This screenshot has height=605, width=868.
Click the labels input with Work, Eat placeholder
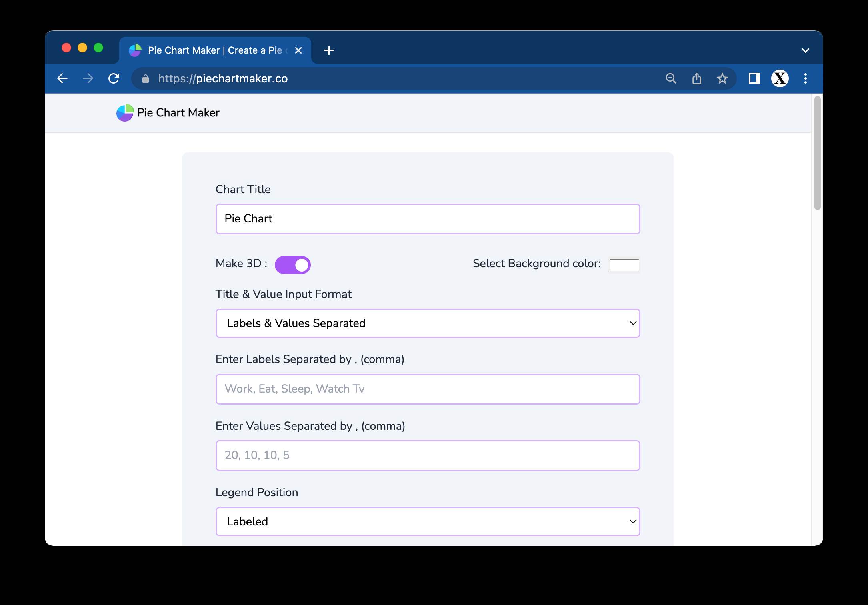pyautogui.click(x=428, y=389)
